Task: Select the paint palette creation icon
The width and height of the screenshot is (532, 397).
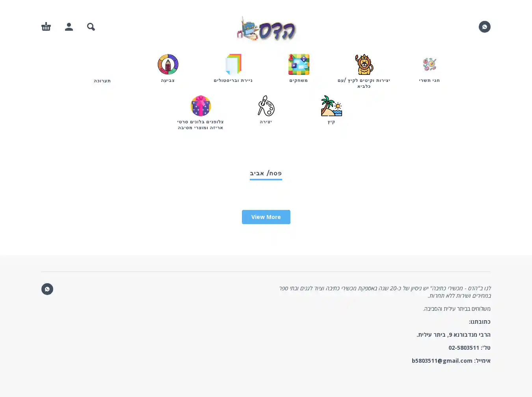Action: coord(266,106)
